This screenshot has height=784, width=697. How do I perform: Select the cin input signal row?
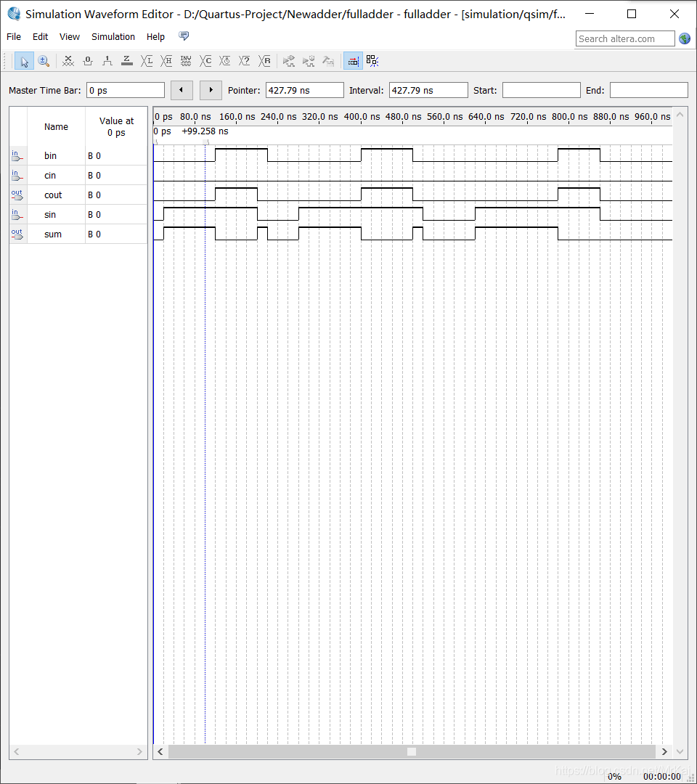pos(78,175)
